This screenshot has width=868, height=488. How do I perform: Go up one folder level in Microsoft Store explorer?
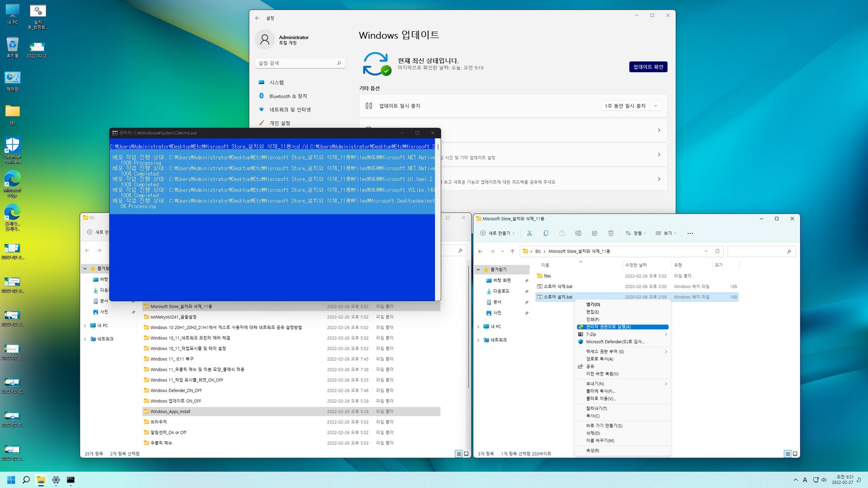[512, 251]
